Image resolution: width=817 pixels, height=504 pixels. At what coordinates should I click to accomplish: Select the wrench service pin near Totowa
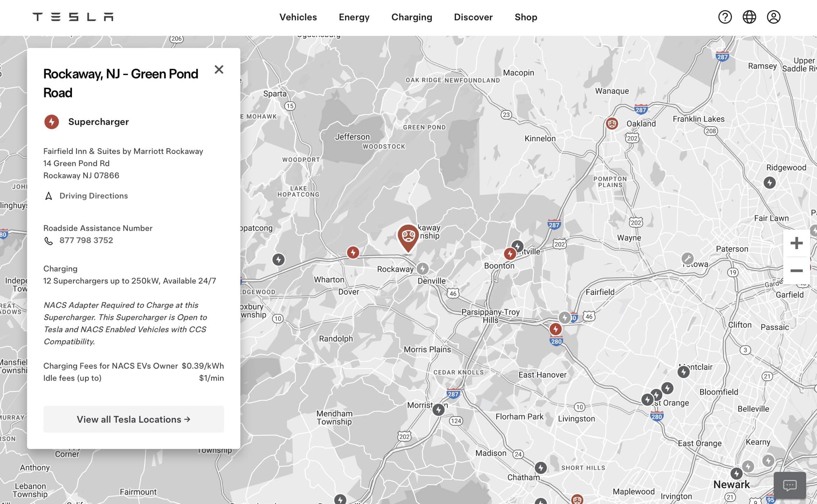(688, 258)
